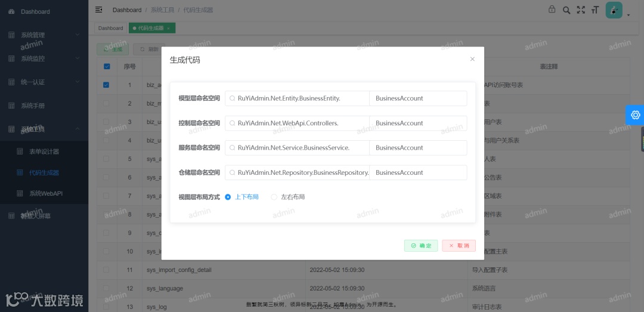
Task: Click the 模型层 BusinessAccount input field
Action: (x=418, y=98)
